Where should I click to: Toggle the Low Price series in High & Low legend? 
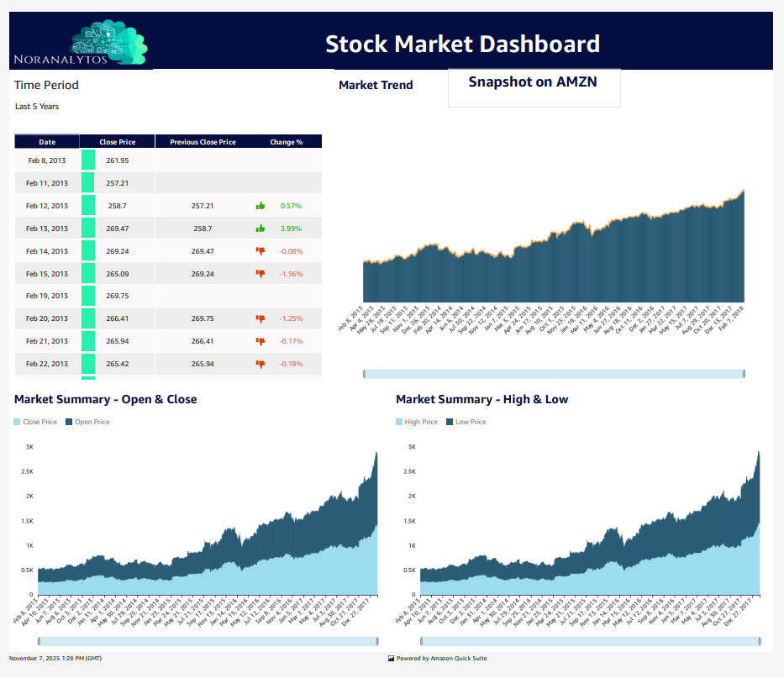(x=466, y=421)
